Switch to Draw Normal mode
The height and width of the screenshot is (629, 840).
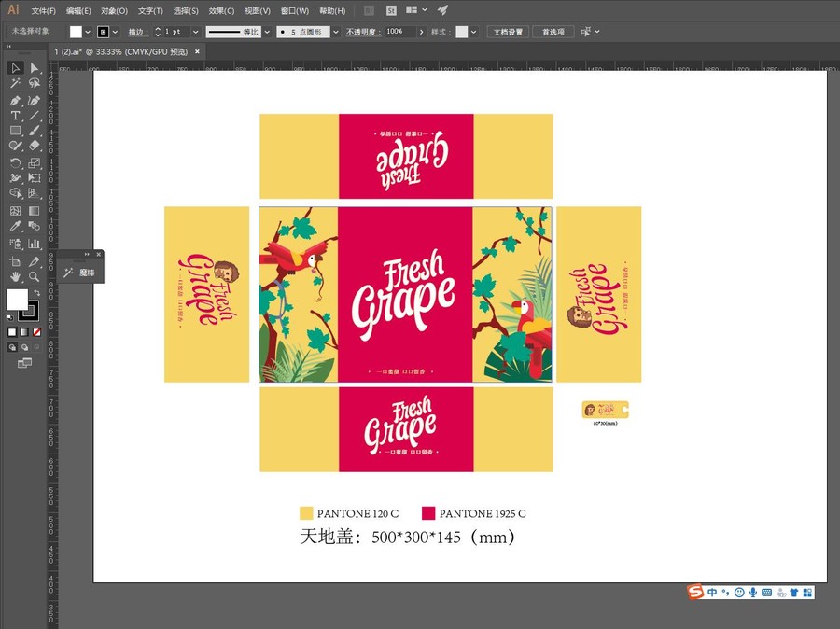pyautogui.click(x=12, y=347)
